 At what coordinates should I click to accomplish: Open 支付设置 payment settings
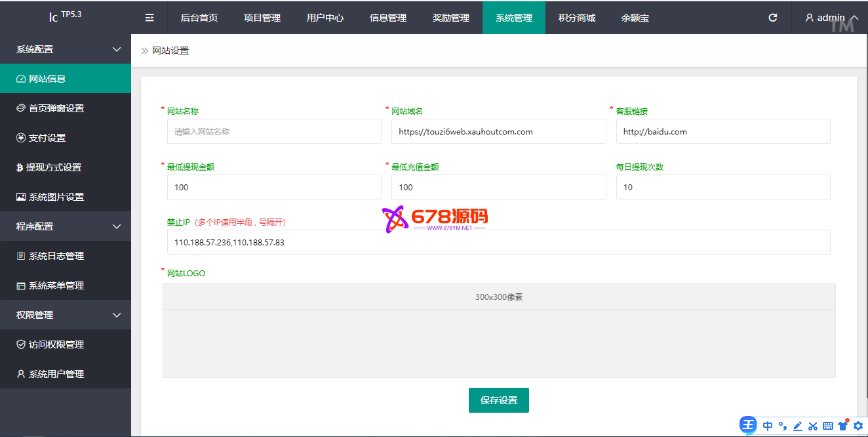coord(47,138)
